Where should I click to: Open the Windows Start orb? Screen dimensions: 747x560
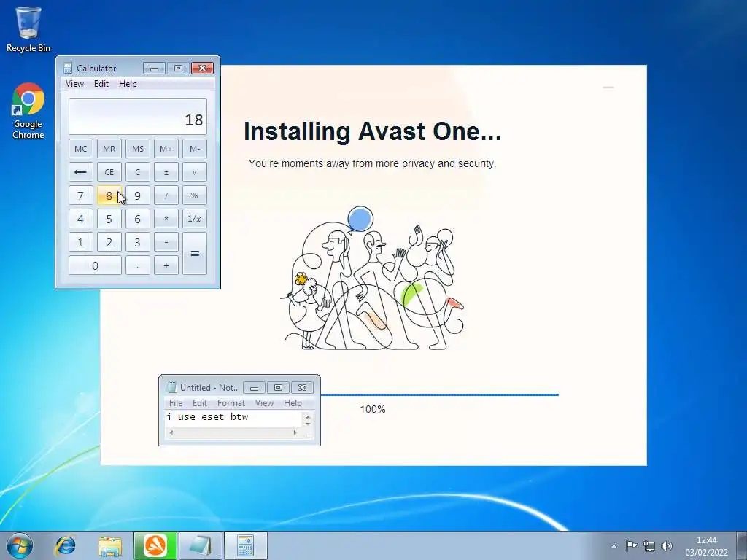coord(20,545)
